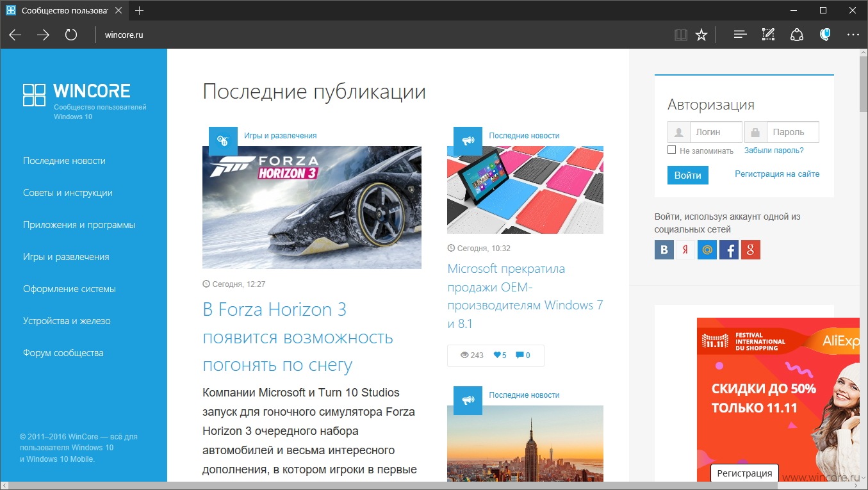Open the Surface tablet keyboards thumbnail
This screenshot has width=868, height=490.
[525, 190]
